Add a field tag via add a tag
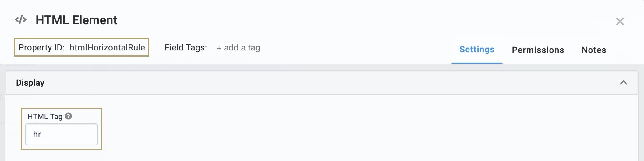644x161 pixels. [238, 48]
